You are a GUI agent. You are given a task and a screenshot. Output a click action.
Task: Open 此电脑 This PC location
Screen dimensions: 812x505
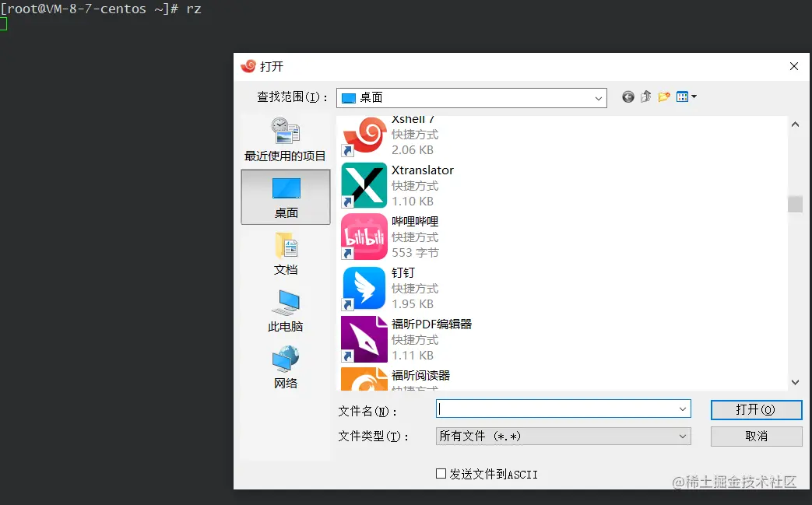coord(286,310)
